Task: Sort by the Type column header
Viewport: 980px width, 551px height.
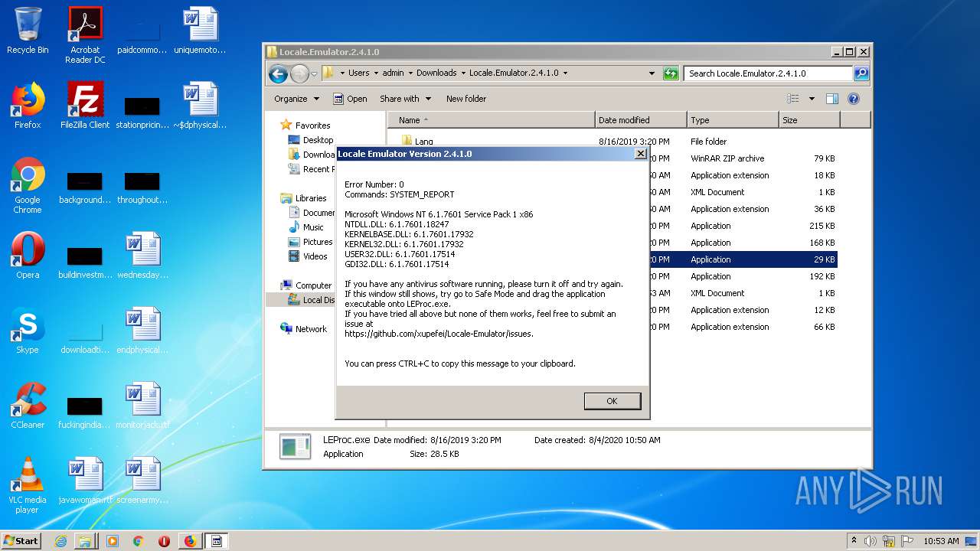Action: click(x=733, y=120)
